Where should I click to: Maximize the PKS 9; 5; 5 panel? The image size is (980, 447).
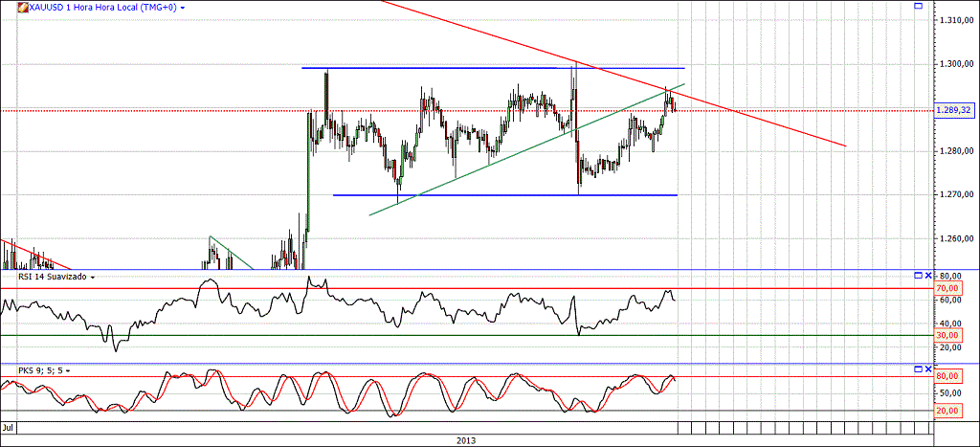(x=918, y=369)
